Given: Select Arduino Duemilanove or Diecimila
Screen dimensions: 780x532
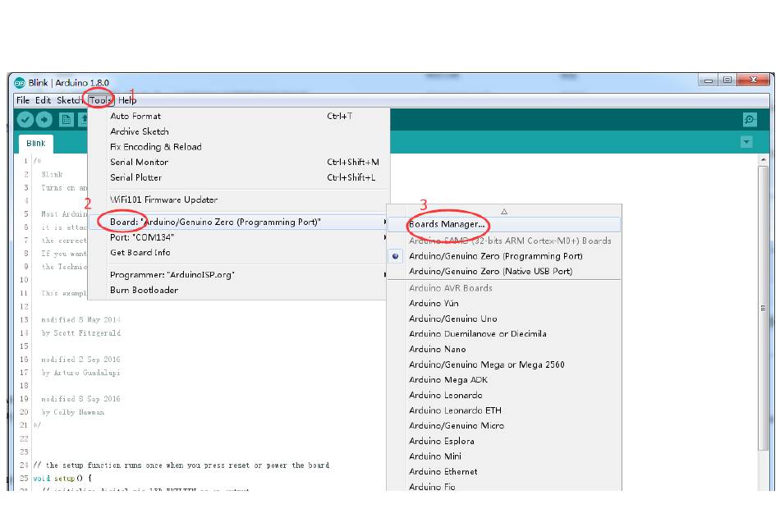Looking at the screenshot, I should [x=504, y=333].
